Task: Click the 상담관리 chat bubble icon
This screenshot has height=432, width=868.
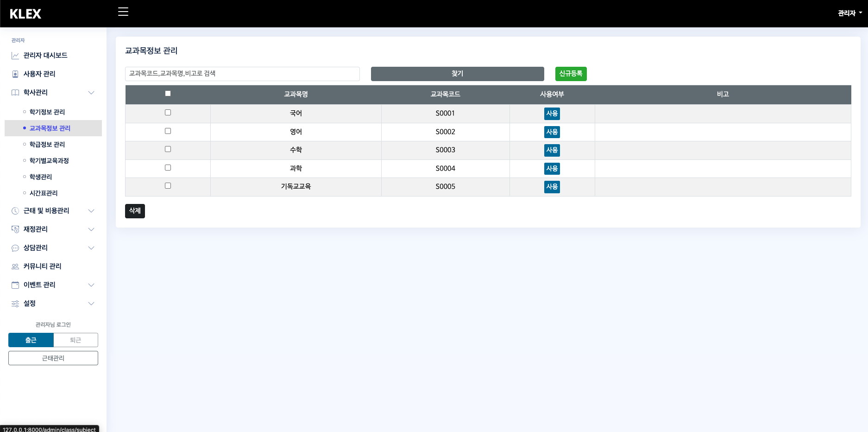Action: pyautogui.click(x=15, y=248)
